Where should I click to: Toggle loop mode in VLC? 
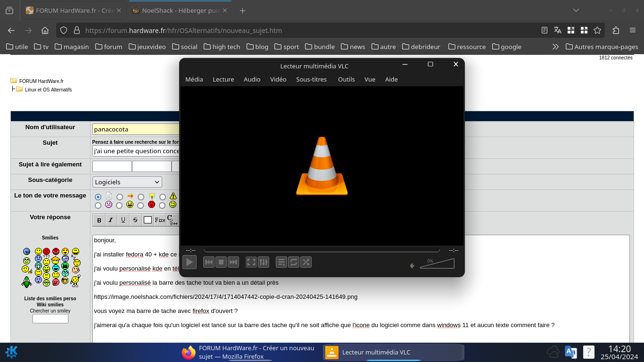[x=294, y=262]
